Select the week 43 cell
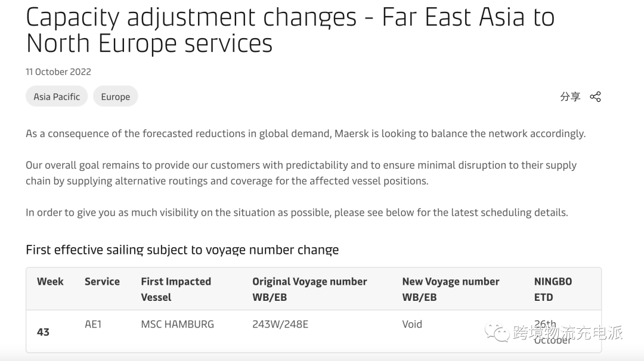 43,332
